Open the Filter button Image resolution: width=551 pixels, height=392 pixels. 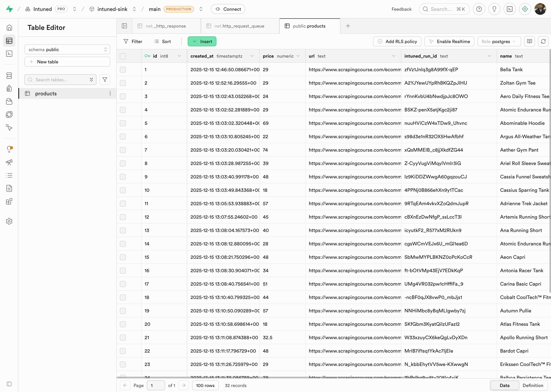[x=133, y=41]
